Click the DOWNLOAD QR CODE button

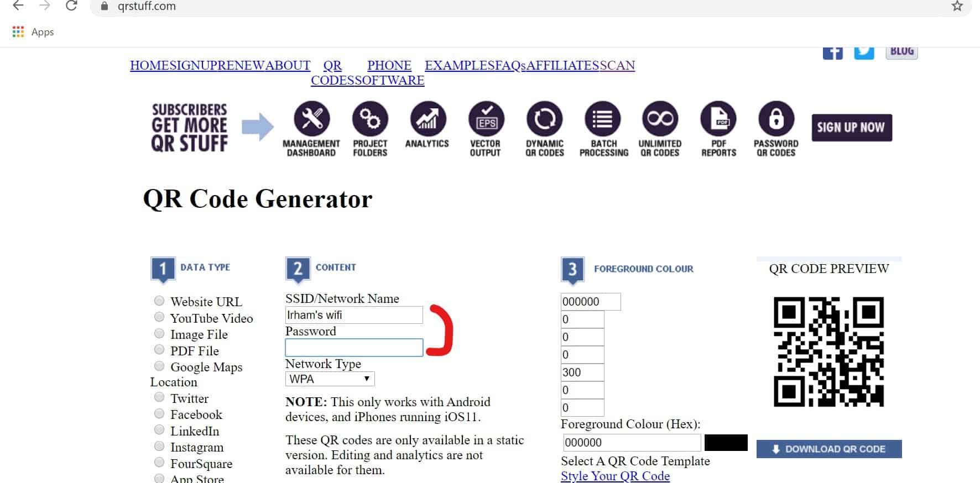829,449
